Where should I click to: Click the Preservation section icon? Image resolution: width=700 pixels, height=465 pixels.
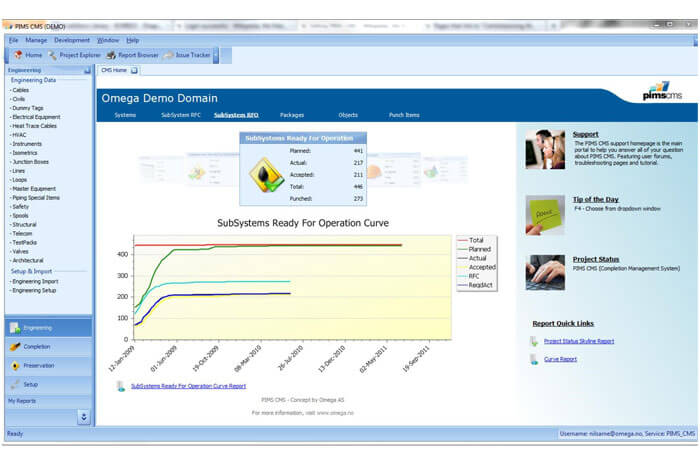[15, 366]
